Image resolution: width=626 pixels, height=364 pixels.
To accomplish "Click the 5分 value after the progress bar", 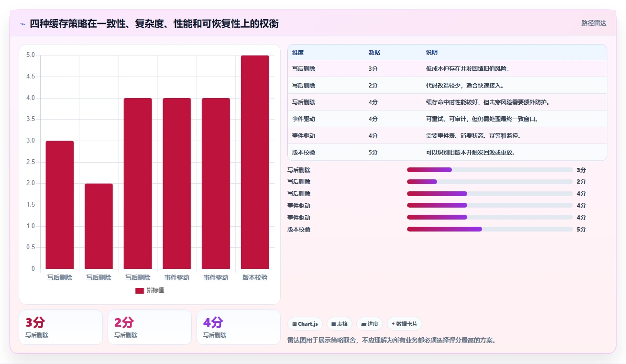I will point(581,230).
